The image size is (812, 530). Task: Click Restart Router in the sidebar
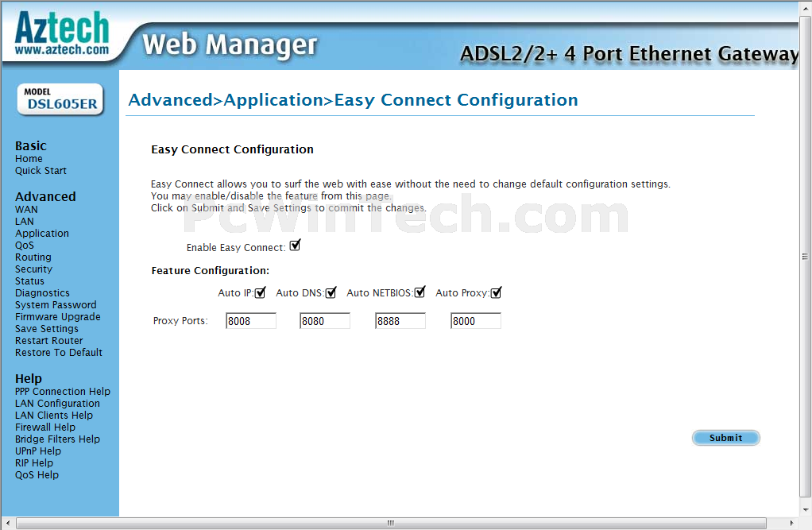(x=48, y=340)
